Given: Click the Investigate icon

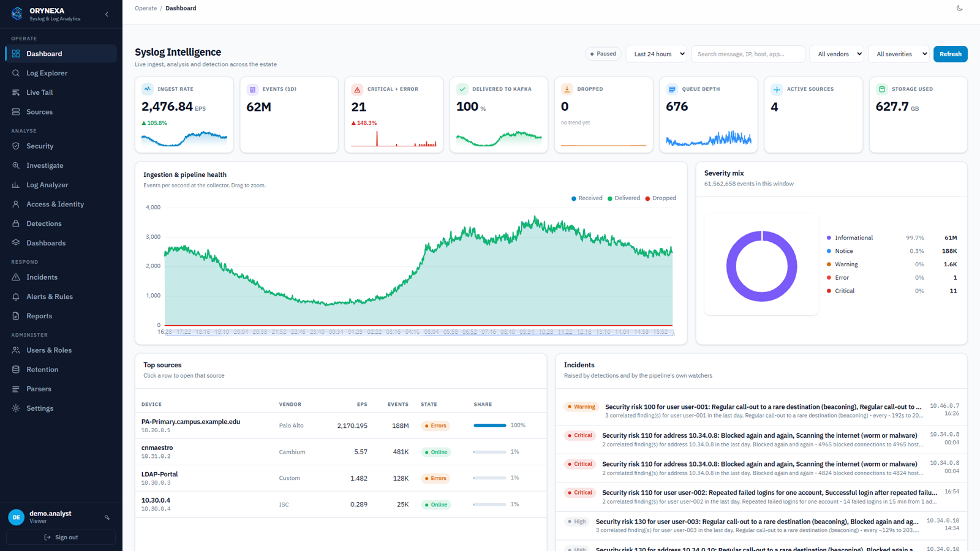Looking at the screenshot, I should [16, 165].
